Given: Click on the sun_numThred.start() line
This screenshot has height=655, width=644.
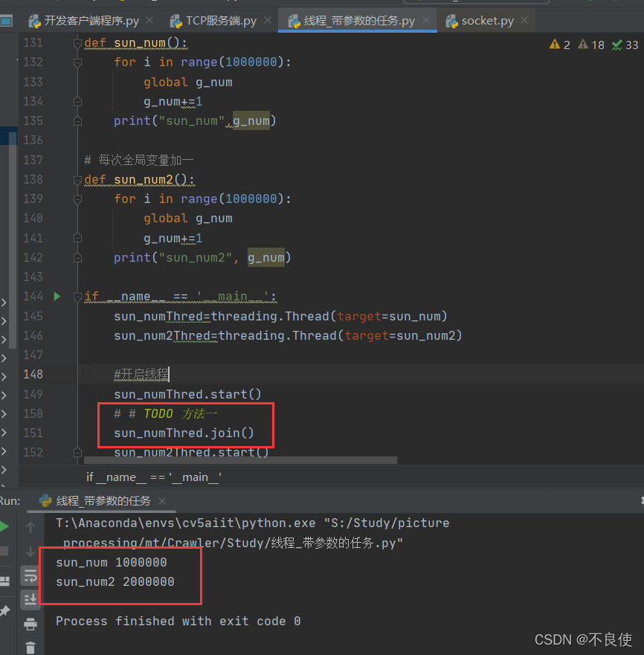Looking at the screenshot, I should pyautogui.click(x=187, y=394).
